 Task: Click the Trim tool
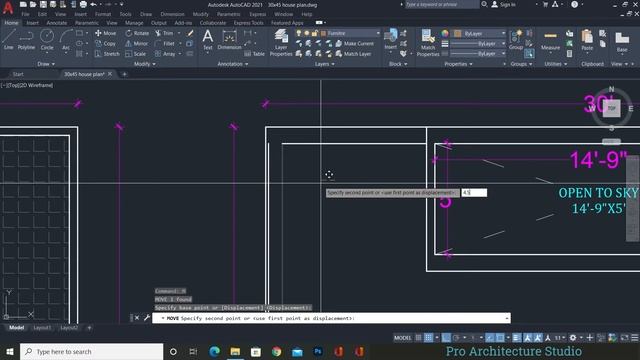[164, 33]
